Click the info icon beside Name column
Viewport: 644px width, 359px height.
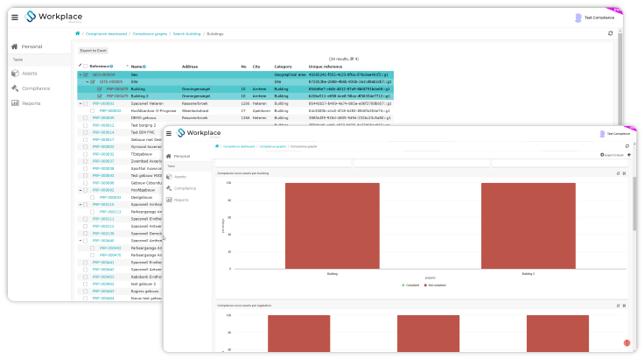pos(144,67)
